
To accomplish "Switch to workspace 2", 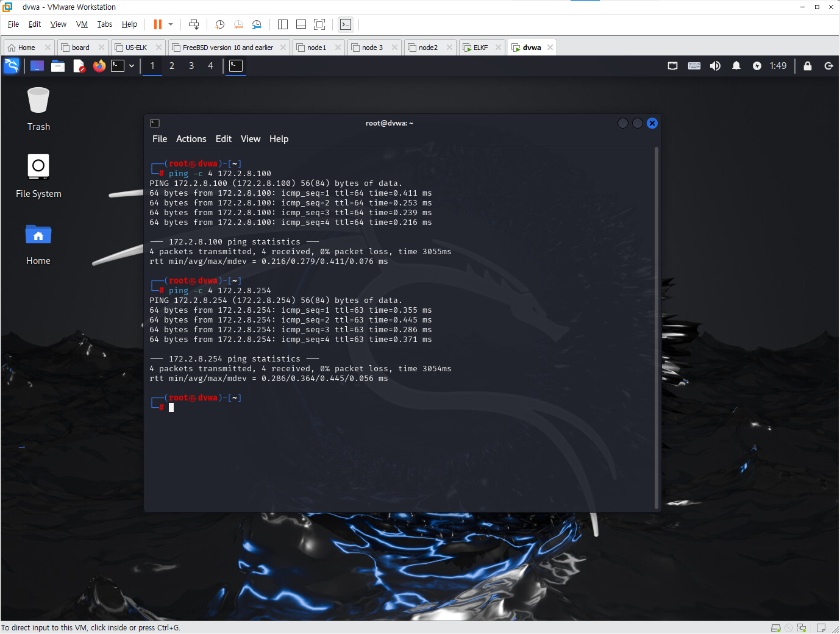I will [172, 66].
